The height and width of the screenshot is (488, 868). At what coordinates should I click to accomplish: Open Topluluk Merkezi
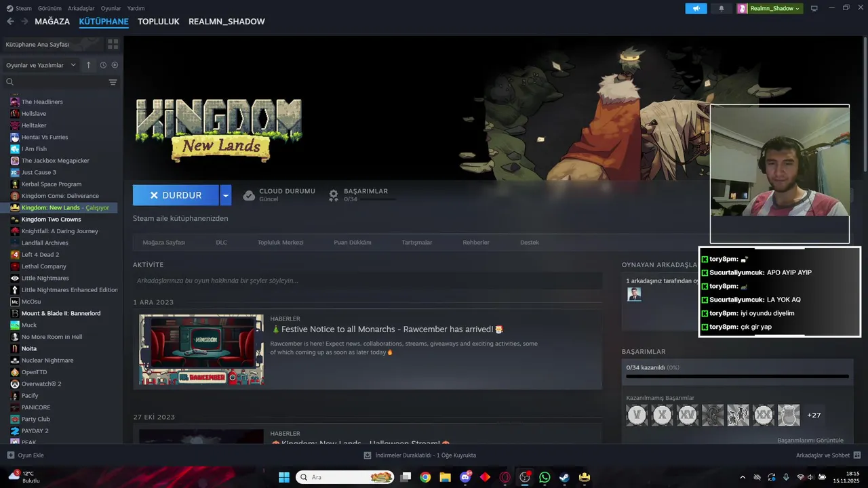[280, 242]
